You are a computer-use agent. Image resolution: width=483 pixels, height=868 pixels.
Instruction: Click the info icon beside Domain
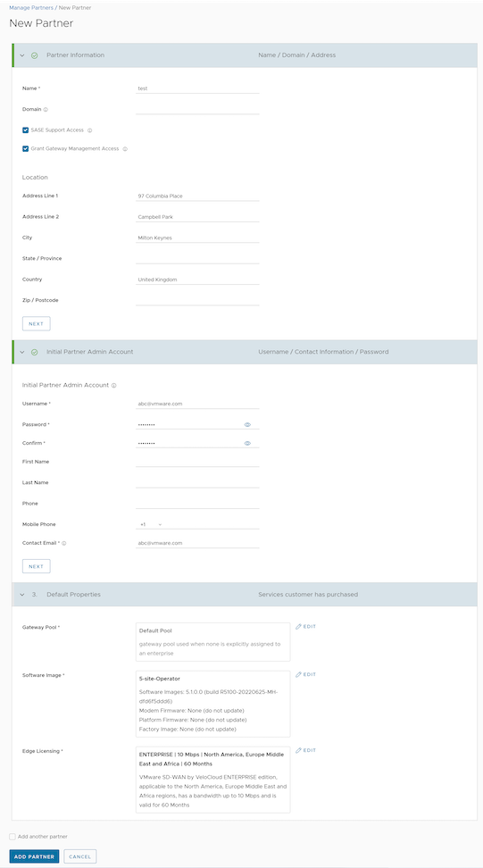46,110
